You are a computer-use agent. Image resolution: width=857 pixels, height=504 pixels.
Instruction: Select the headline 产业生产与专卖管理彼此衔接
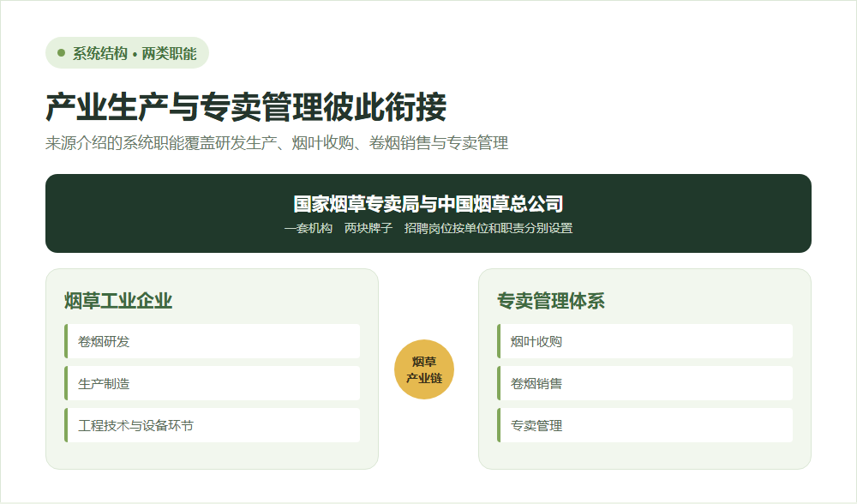246,106
